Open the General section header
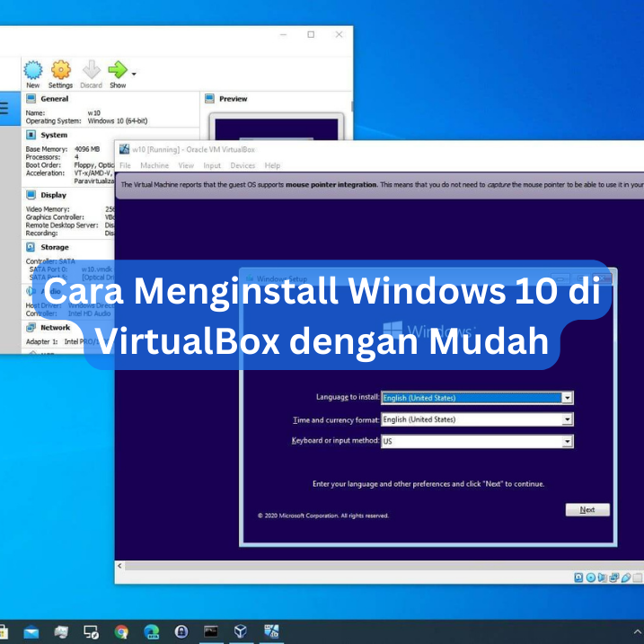The image size is (644, 644). point(54,99)
